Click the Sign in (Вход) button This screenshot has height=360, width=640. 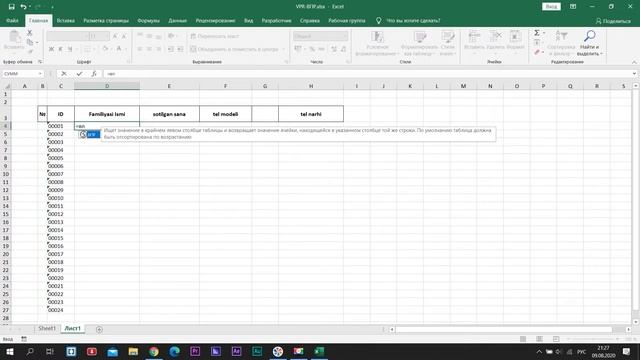(x=551, y=7)
